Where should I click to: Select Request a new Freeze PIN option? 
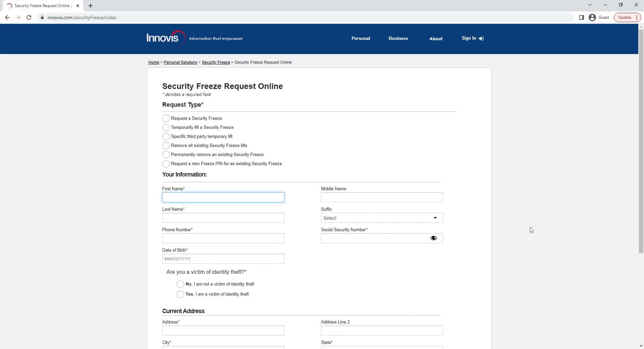tap(166, 164)
